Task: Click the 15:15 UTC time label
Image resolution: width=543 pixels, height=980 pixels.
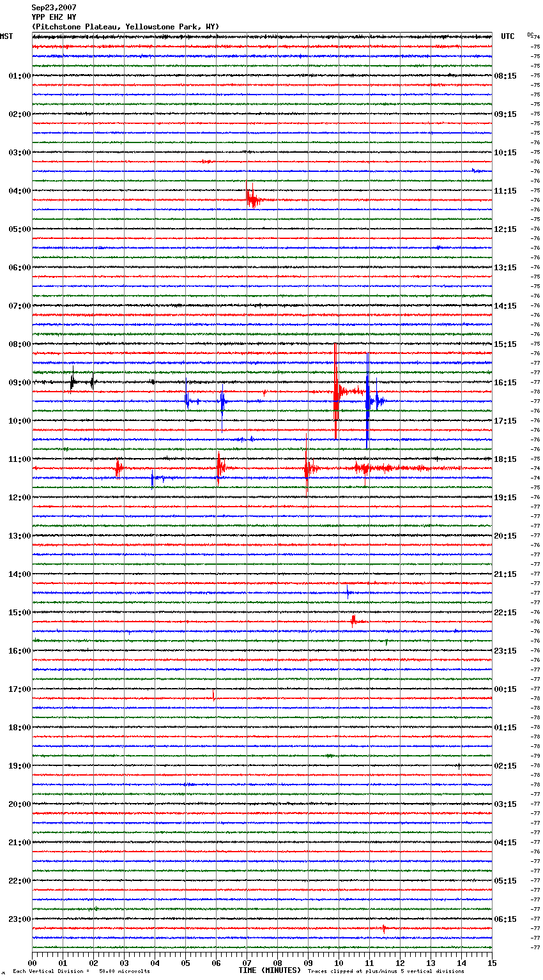Action: [505, 344]
